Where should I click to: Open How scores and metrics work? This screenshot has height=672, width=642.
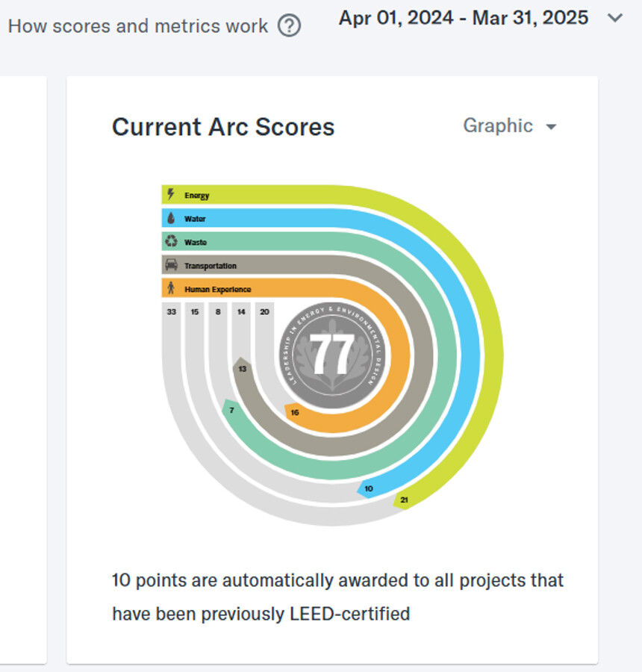tap(137, 26)
